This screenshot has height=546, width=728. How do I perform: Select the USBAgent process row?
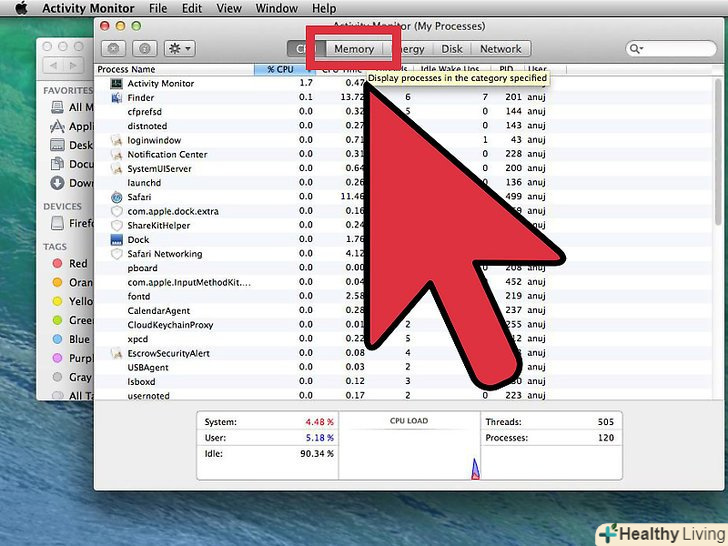point(403,367)
